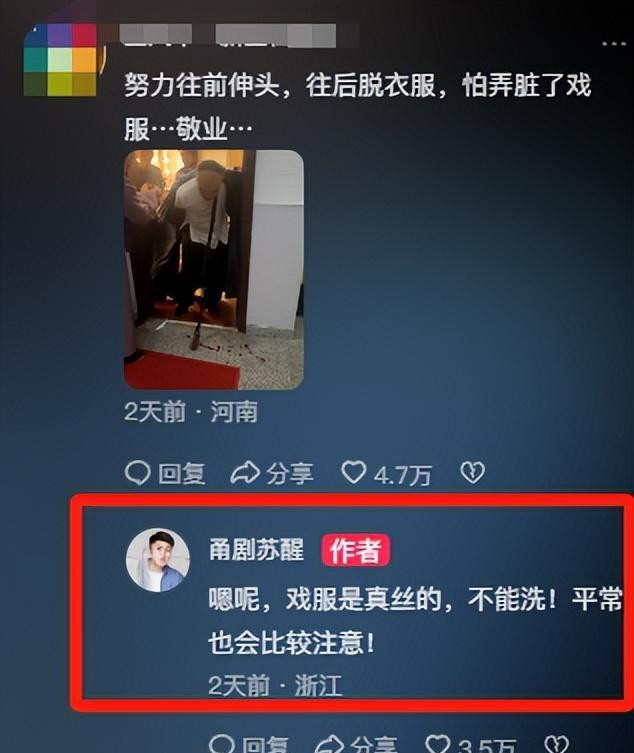This screenshot has height=753, width=634.
Task: Like the first comment with 4.7万 heart
Action: [354, 473]
